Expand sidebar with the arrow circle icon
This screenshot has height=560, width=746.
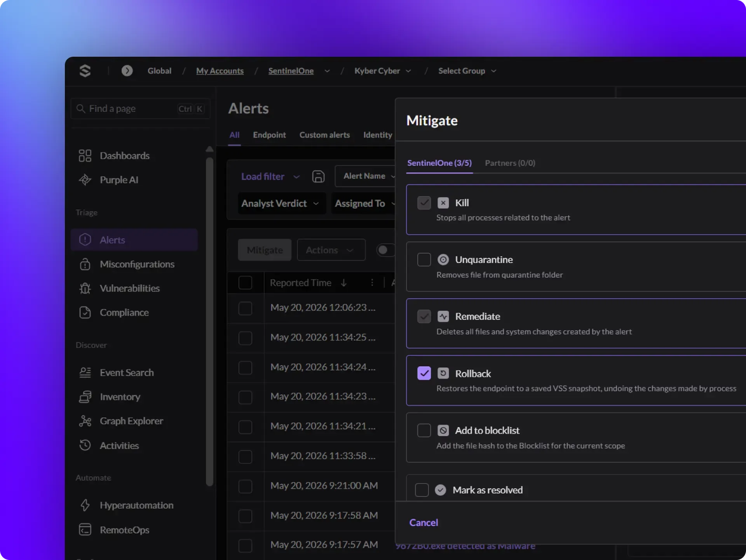click(x=127, y=71)
